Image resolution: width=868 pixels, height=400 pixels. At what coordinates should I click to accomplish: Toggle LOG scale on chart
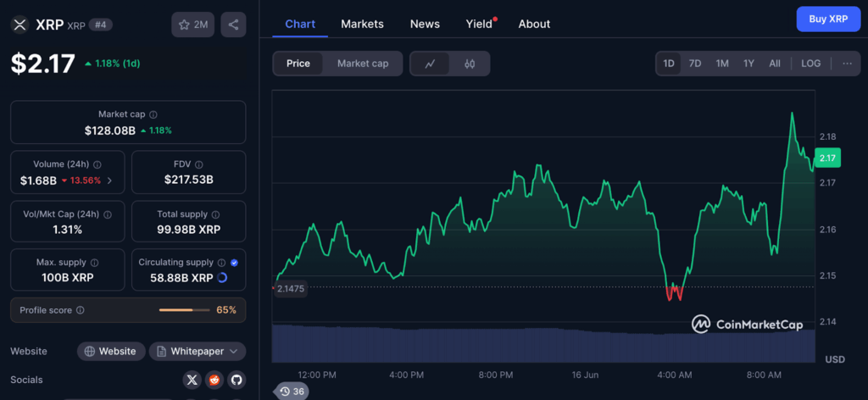coord(810,64)
